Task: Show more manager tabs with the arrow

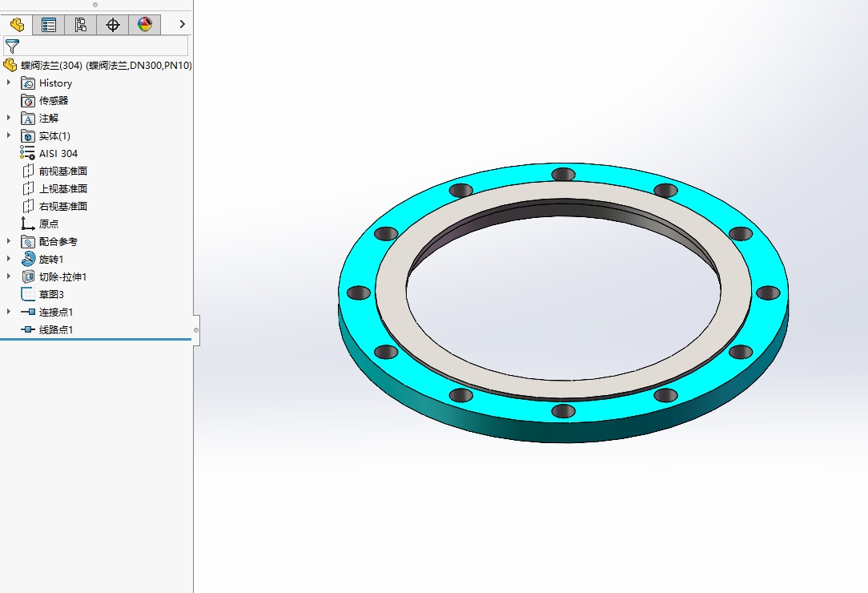Action: tap(182, 24)
